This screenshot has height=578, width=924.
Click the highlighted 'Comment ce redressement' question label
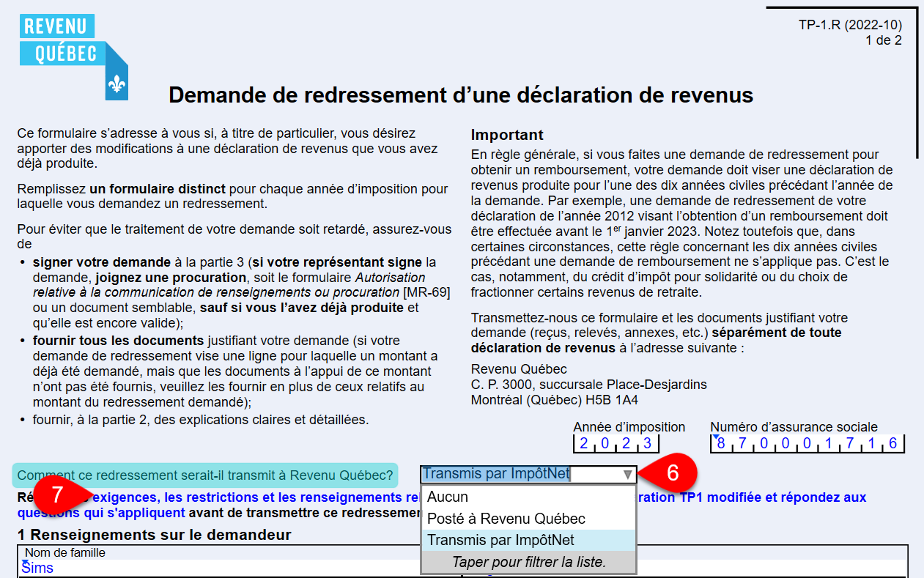coord(205,475)
